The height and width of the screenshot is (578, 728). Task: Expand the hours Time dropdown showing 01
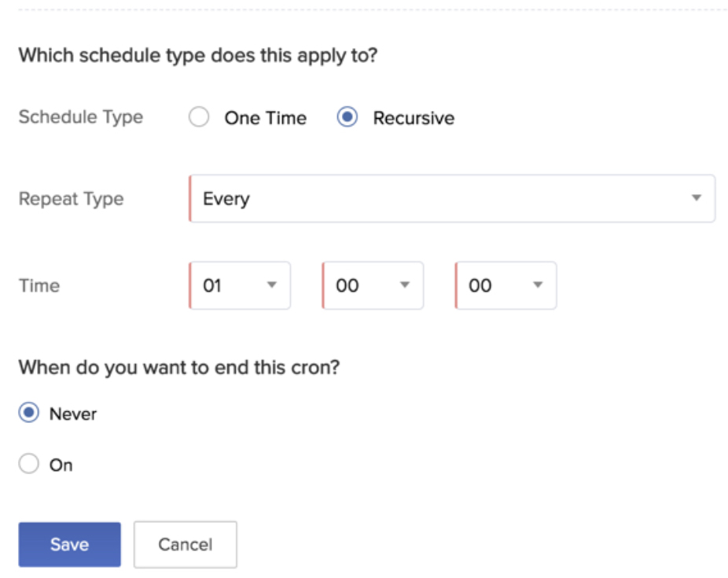tap(238, 285)
